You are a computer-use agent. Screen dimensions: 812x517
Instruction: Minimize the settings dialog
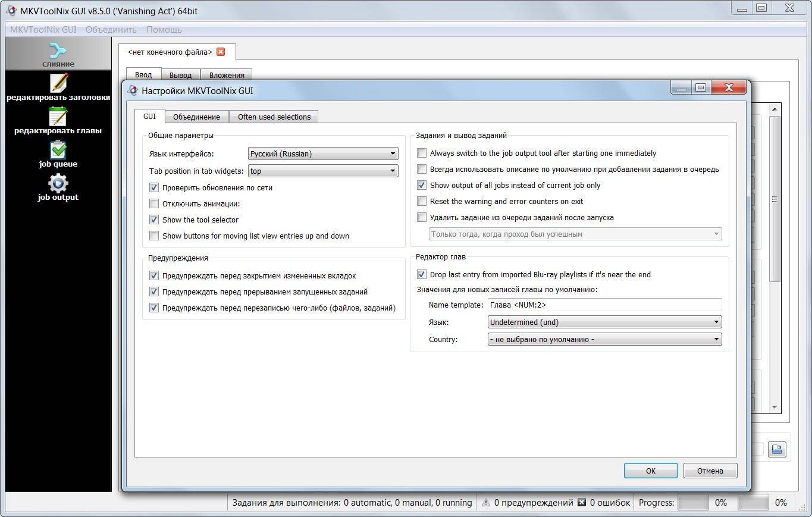pos(681,87)
